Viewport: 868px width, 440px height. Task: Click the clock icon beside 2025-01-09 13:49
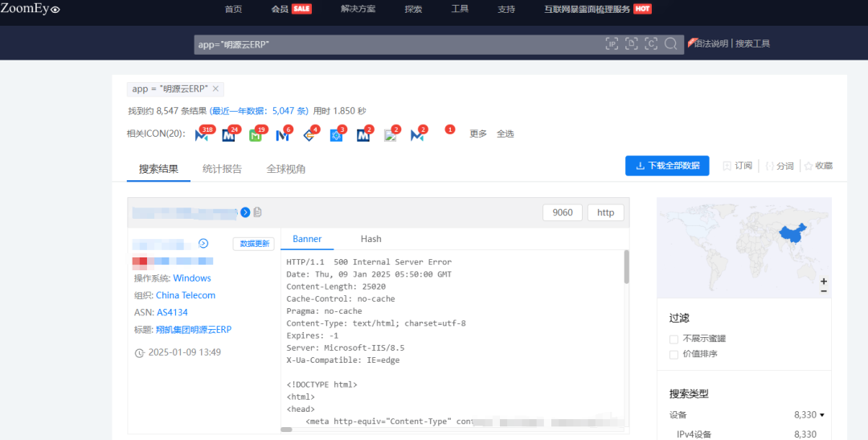tap(140, 352)
